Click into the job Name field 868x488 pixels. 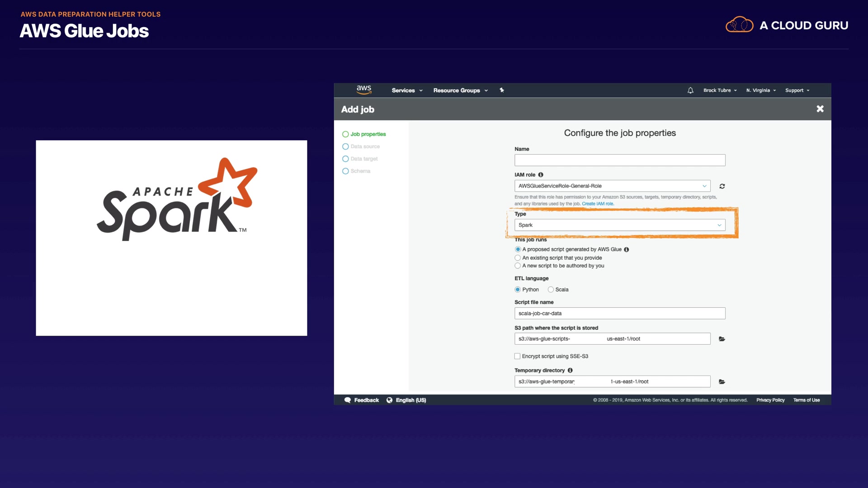point(619,160)
